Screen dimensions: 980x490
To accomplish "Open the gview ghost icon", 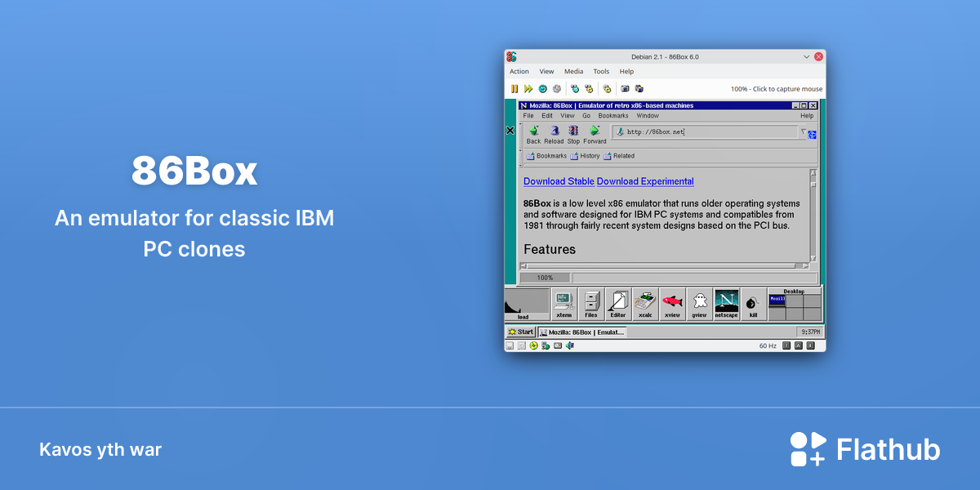I will coord(699,304).
